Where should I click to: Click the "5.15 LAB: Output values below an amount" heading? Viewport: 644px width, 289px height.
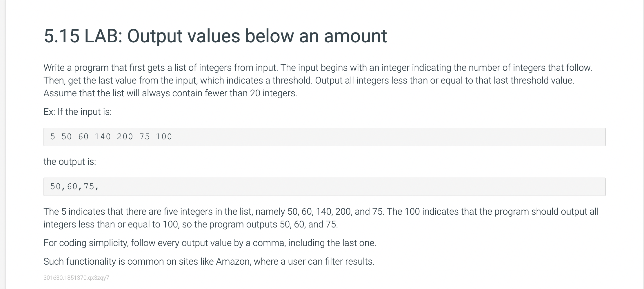click(x=215, y=36)
